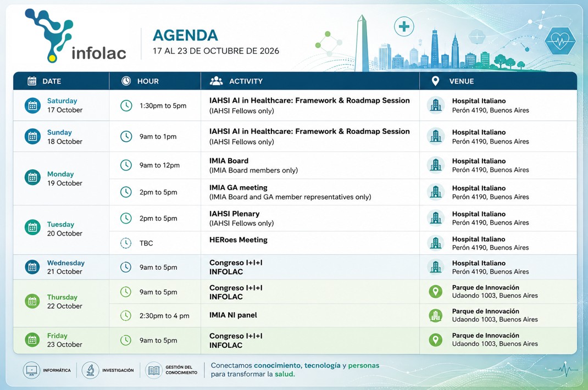Click '(IMIA Board and GA member representatives only)' note
Image resolution: width=588 pixels, height=390 pixels.
click(290, 197)
